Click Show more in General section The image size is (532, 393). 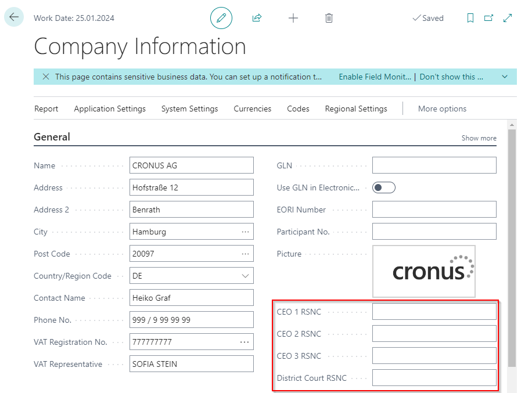pyautogui.click(x=479, y=138)
